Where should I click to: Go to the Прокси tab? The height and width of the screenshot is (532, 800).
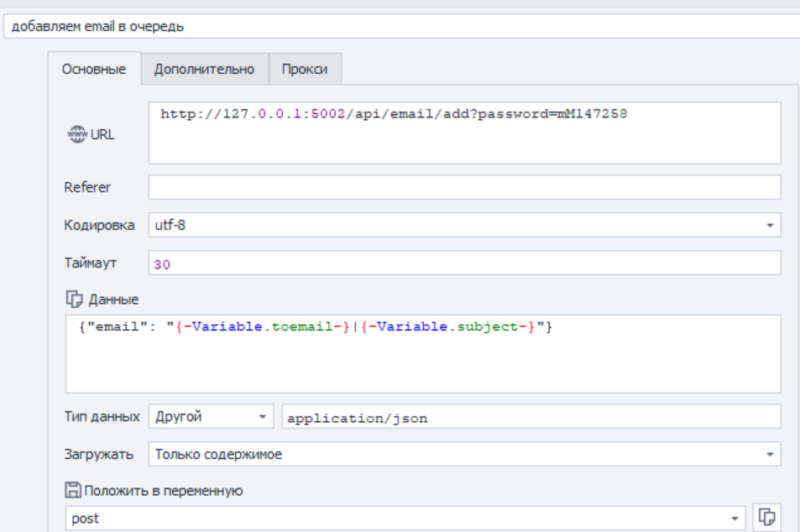point(305,70)
